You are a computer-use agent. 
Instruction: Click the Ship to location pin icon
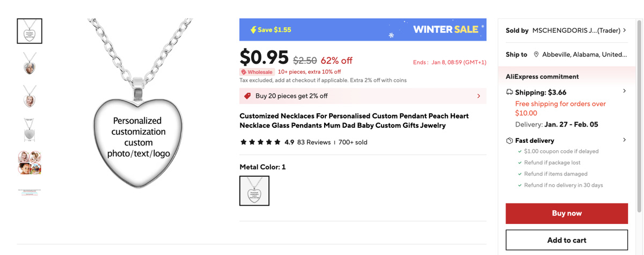[x=536, y=55]
